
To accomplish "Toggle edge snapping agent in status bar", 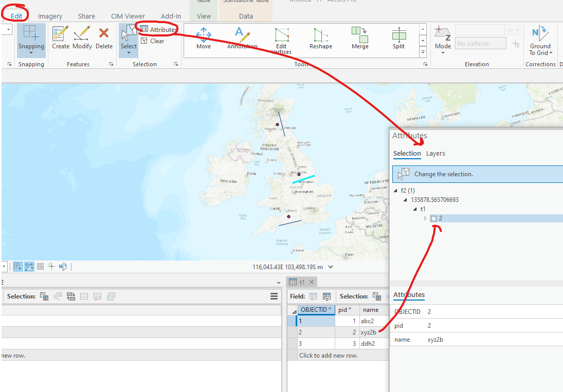I will coord(28,266).
